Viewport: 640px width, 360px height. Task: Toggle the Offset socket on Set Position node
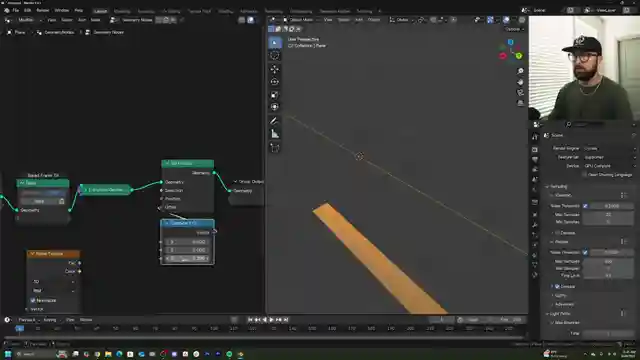(x=161, y=207)
